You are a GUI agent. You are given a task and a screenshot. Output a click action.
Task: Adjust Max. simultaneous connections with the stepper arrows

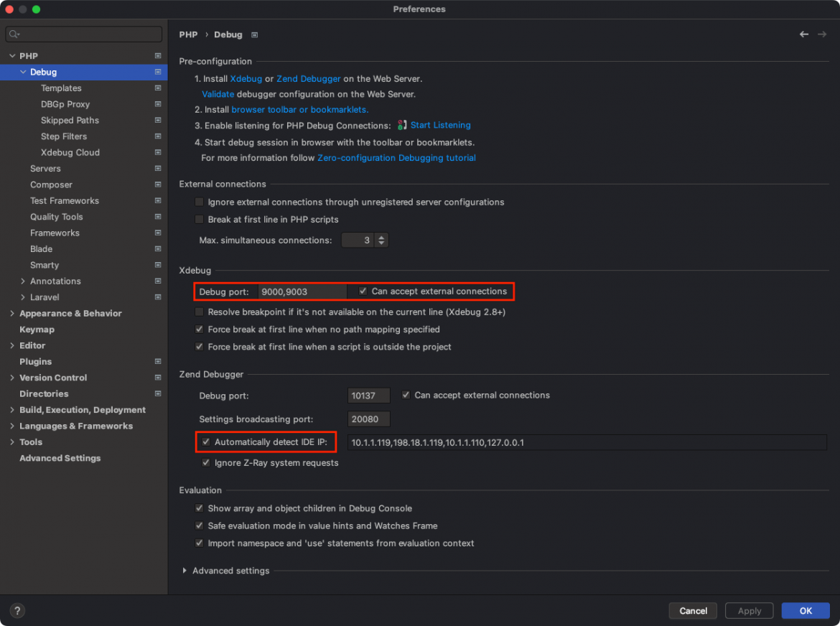(381, 240)
